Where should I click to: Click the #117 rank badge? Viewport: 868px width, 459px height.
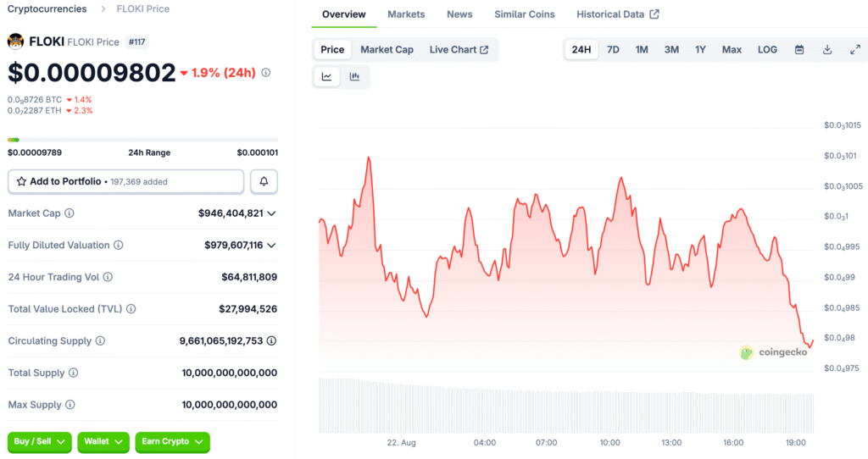pos(136,42)
